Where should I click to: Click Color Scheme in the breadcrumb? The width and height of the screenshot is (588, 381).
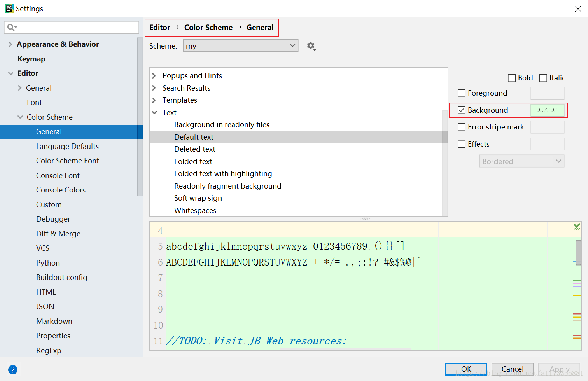click(x=208, y=28)
